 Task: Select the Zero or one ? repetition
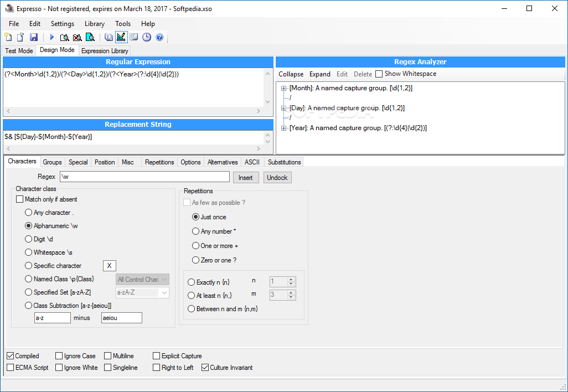point(195,260)
